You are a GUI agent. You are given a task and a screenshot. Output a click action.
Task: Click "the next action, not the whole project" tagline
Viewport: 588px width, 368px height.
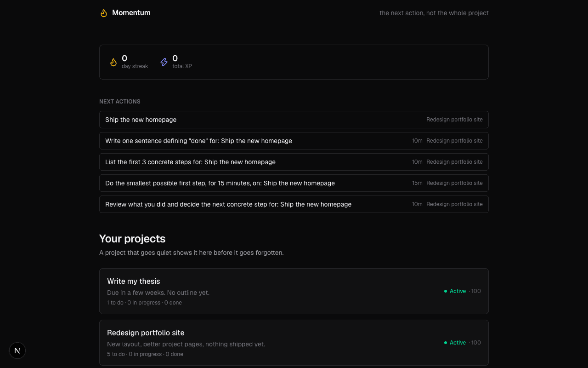click(x=434, y=13)
